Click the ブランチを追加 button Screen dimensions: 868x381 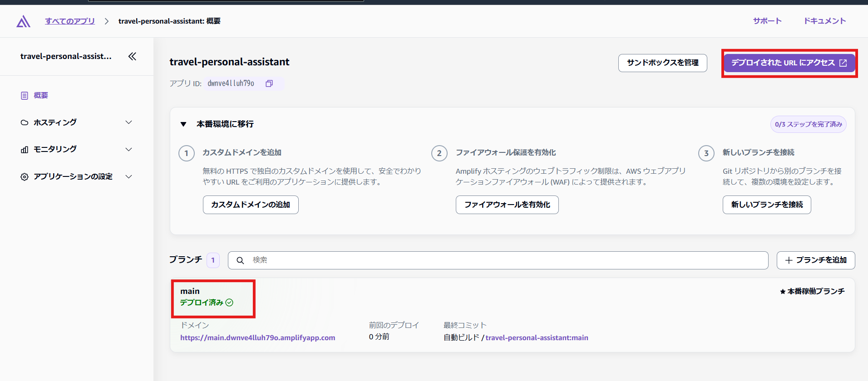click(816, 260)
